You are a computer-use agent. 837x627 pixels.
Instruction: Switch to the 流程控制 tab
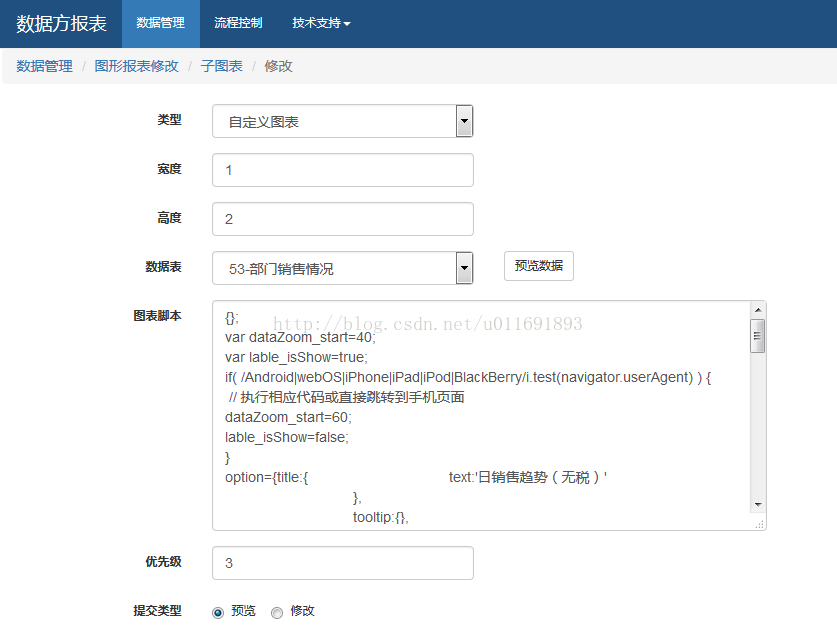click(x=238, y=23)
